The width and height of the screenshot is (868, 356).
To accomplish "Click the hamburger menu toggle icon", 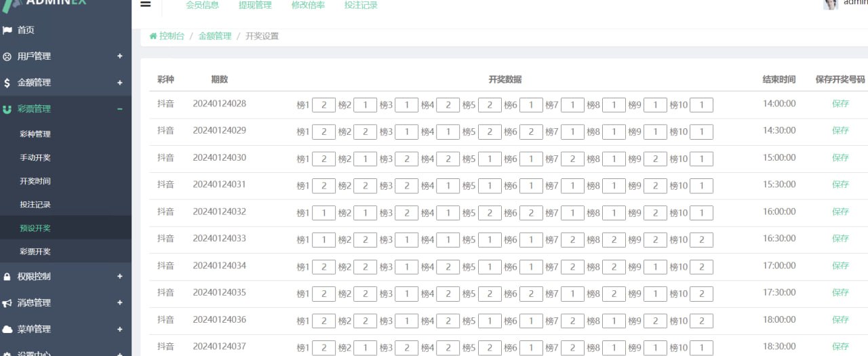I will 145,4.
